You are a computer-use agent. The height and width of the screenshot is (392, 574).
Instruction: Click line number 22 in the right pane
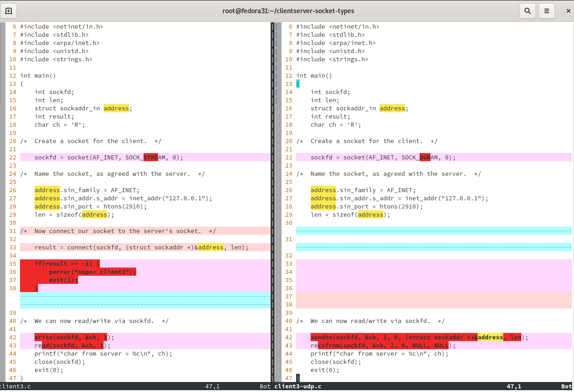point(289,158)
